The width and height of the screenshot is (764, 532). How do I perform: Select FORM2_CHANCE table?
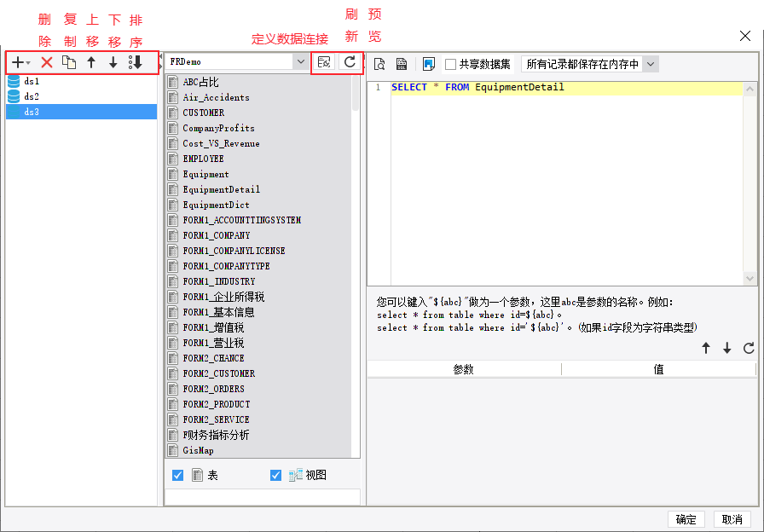click(258, 358)
